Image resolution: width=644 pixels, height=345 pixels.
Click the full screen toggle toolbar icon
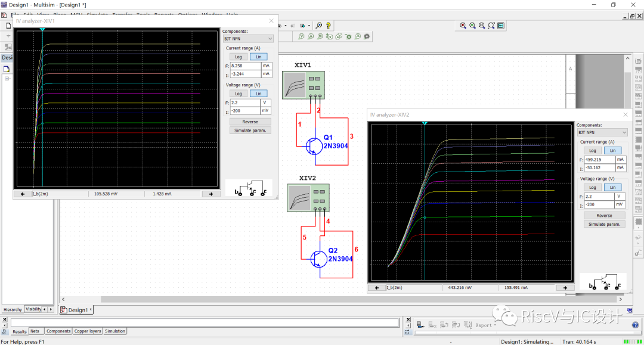pyautogui.click(x=501, y=26)
